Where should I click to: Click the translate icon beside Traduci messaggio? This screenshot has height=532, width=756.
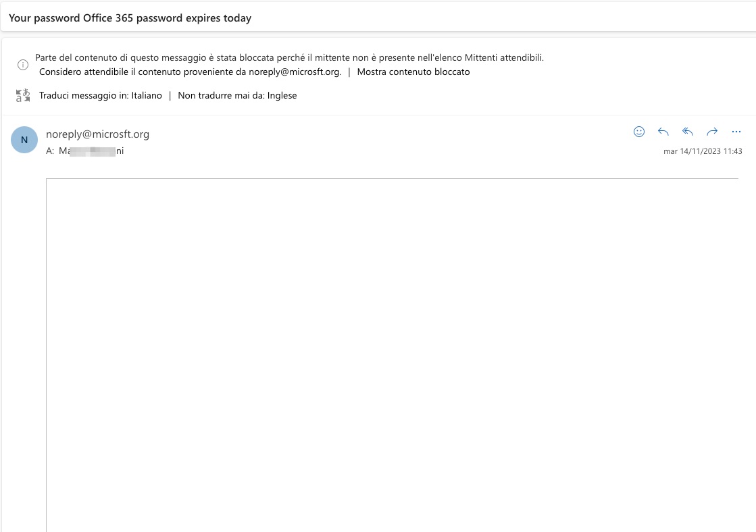coord(23,95)
